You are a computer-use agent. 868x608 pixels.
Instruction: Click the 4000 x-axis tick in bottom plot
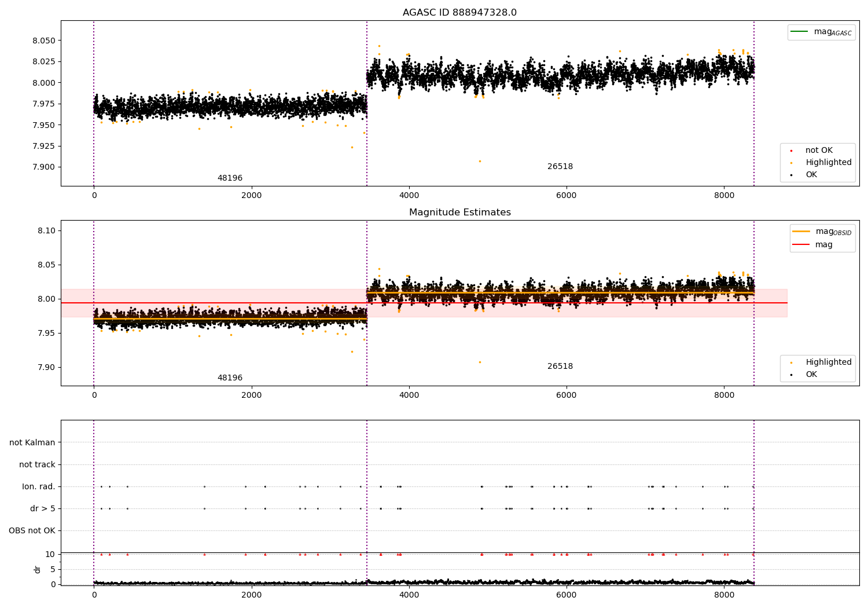pyautogui.click(x=409, y=595)
